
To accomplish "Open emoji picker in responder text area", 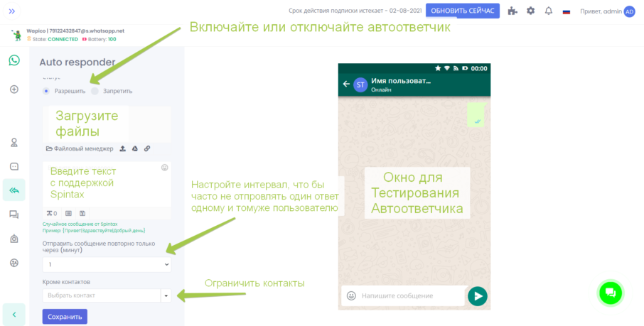I will point(165,168).
